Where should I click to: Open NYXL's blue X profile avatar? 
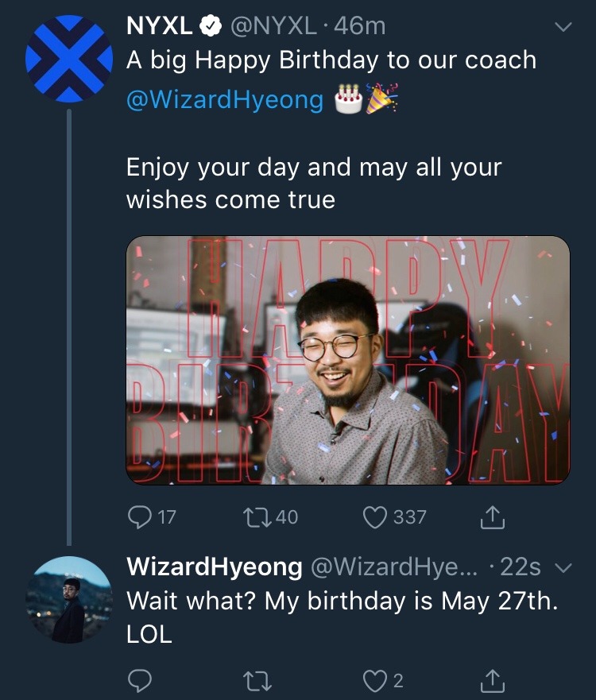click(x=69, y=58)
